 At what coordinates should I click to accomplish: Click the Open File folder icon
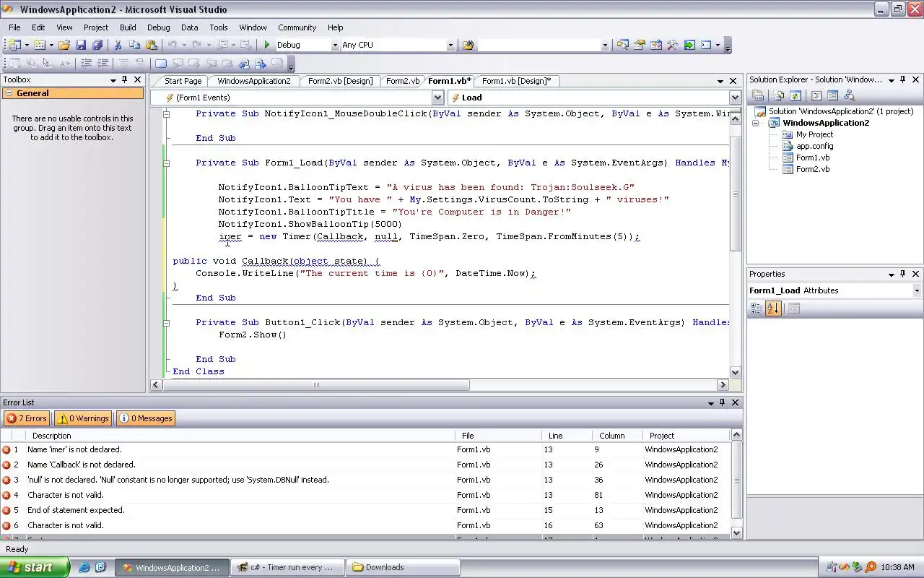64,45
